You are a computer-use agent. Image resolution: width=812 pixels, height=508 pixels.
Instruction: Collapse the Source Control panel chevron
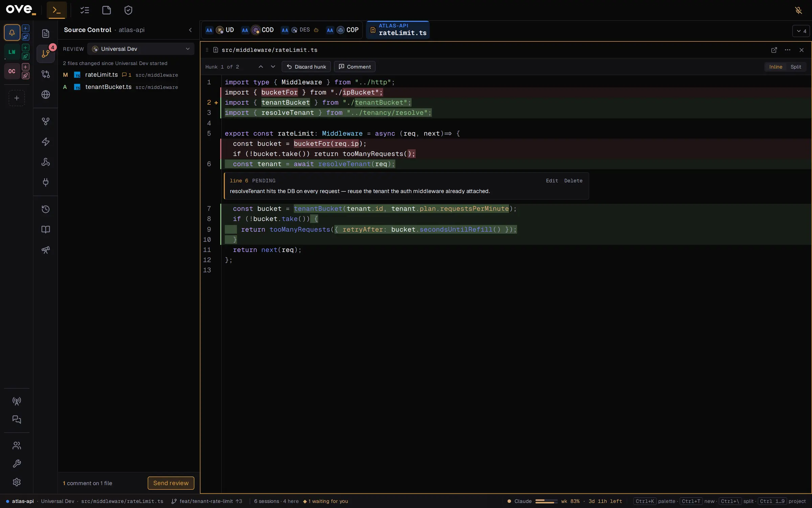pyautogui.click(x=190, y=30)
